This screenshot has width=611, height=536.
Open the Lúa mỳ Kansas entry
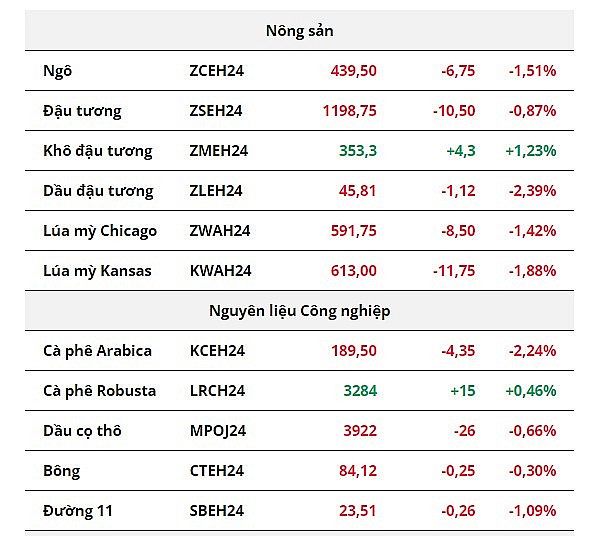point(98,271)
